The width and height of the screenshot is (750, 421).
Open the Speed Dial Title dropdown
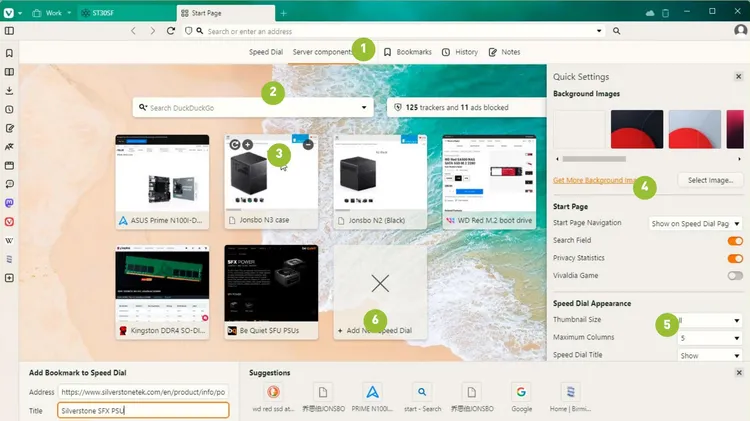[x=710, y=355]
